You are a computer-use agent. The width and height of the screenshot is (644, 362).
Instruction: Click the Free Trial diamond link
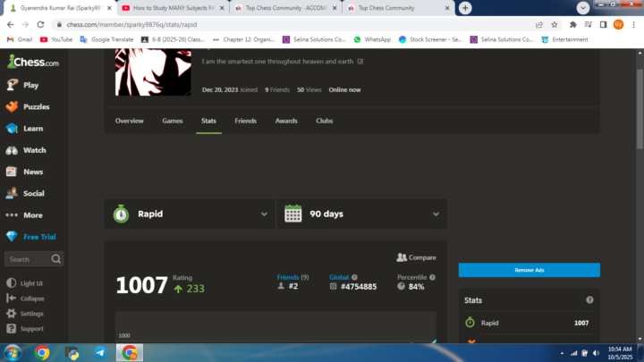pyautogui.click(x=31, y=237)
